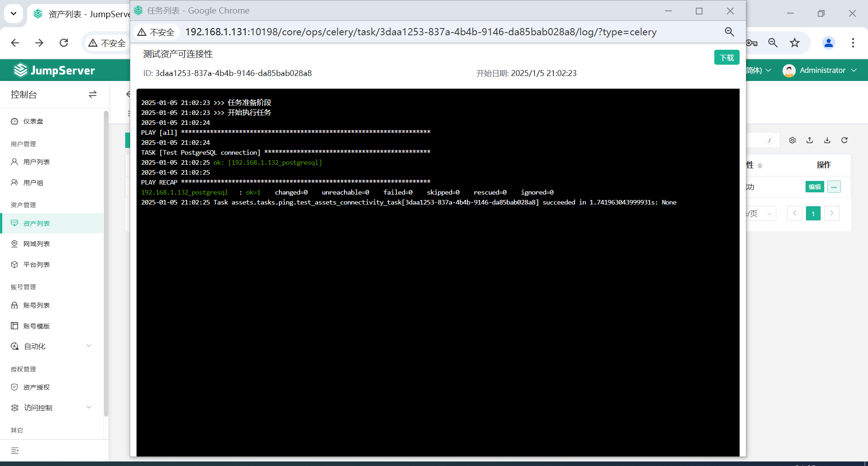
Task: Open the Administrator user dropdown
Action: pyautogui.click(x=820, y=70)
